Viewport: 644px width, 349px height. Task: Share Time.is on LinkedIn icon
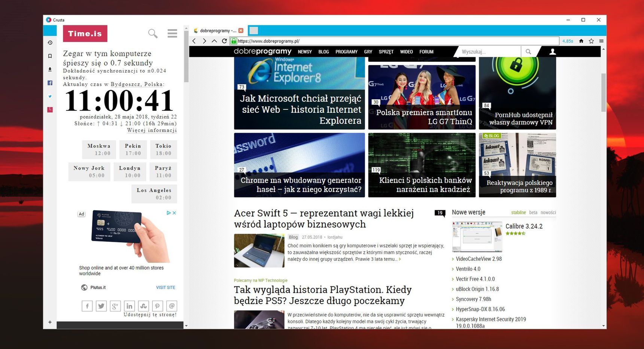click(x=129, y=306)
